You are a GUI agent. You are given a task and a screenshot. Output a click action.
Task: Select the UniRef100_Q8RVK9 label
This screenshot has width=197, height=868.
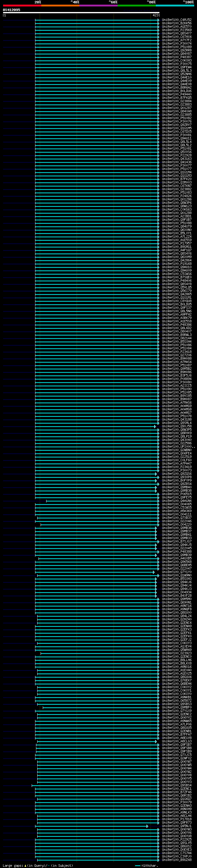(176, 433)
